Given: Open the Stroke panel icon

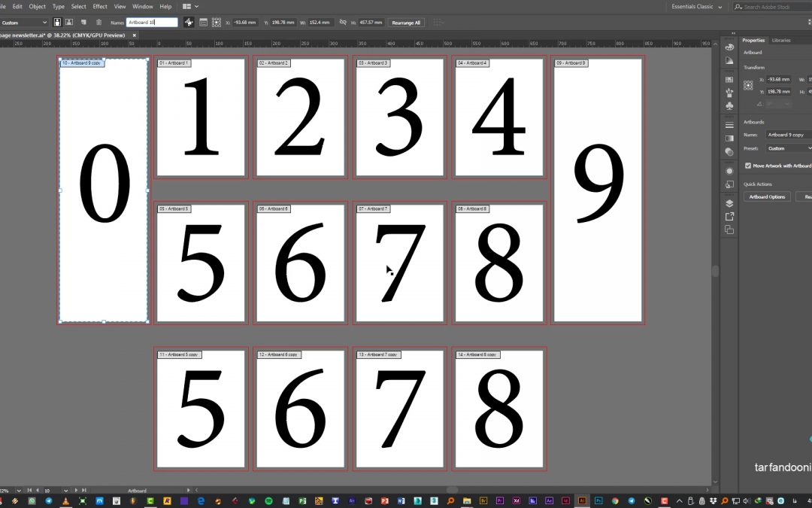Looking at the screenshot, I should pos(729,125).
